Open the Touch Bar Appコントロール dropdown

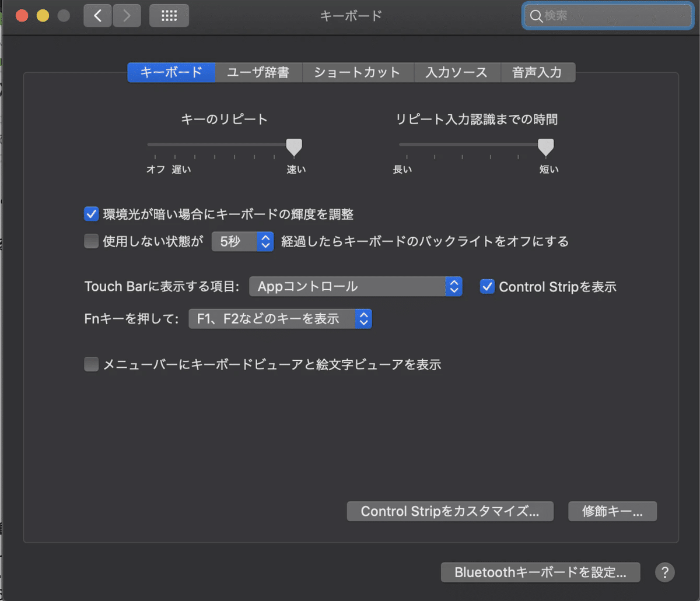click(355, 286)
